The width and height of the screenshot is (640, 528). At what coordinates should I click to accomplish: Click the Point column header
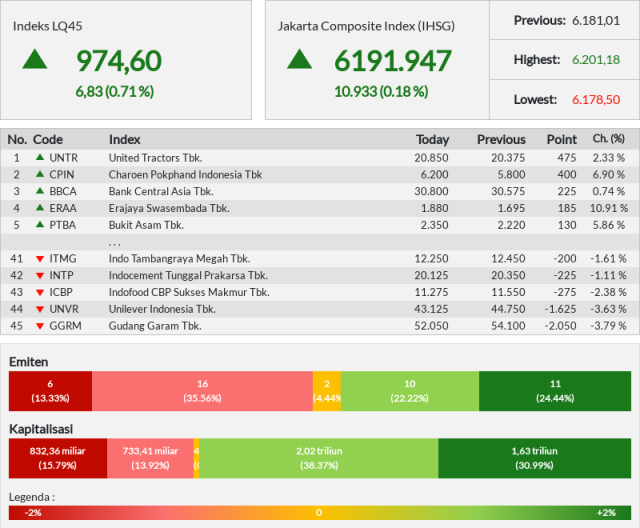562,140
